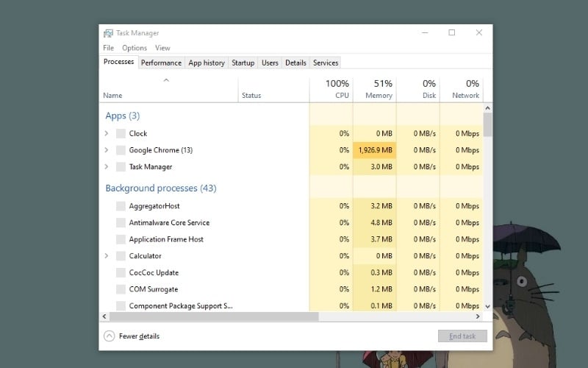588x368 pixels.
Task: Switch to the Startup tab
Action: 243,63
